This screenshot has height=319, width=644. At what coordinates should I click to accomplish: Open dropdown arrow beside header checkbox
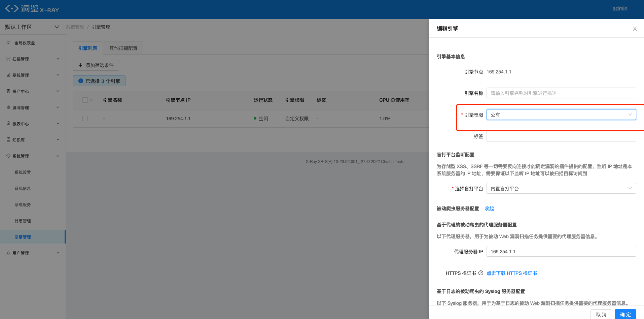(91, 100)
